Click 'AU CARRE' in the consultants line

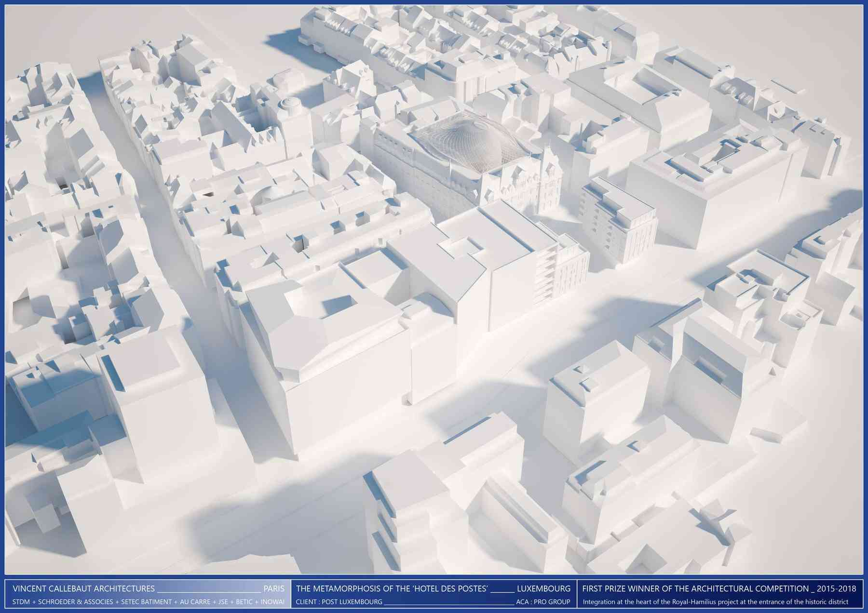coord(193,602)
